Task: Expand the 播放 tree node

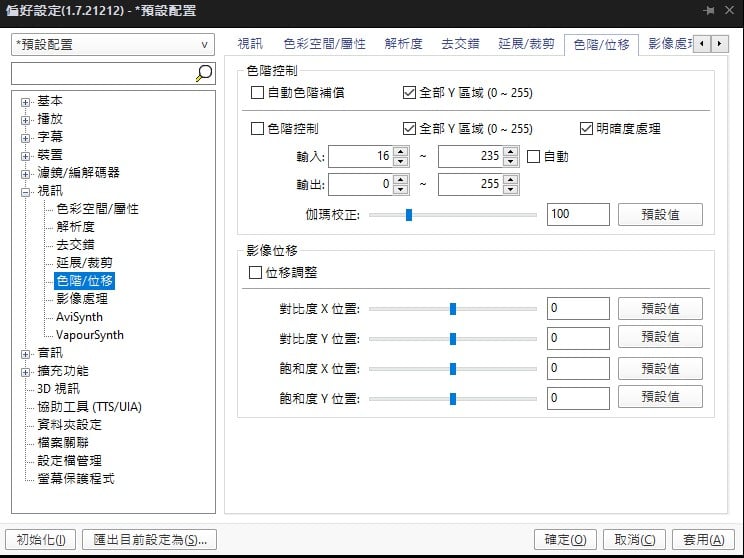Action: pos(26,119)
